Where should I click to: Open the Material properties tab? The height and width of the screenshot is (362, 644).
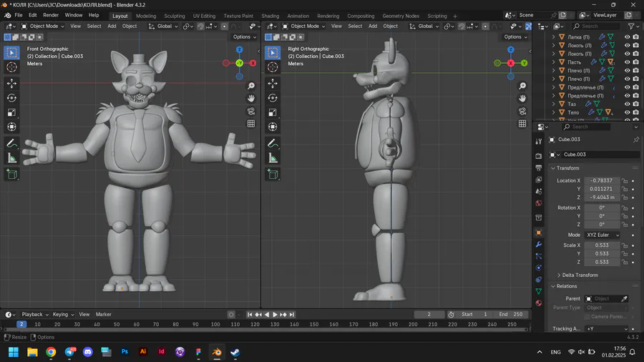point(538,303)
